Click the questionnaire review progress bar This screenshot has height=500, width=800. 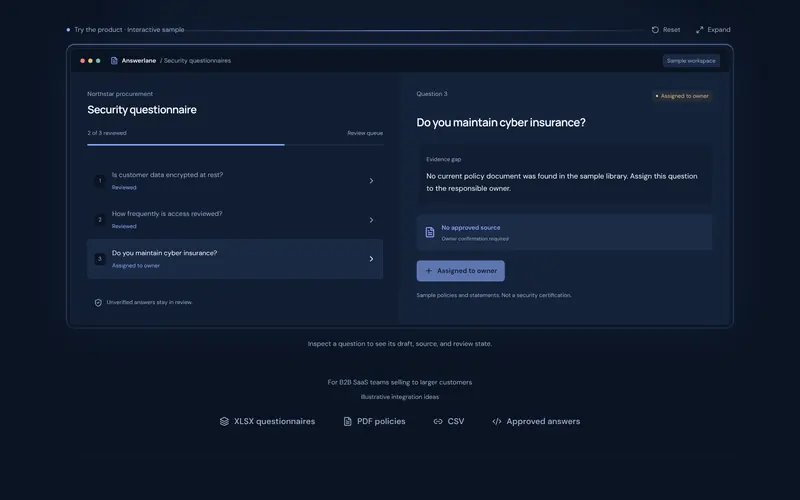235,145
